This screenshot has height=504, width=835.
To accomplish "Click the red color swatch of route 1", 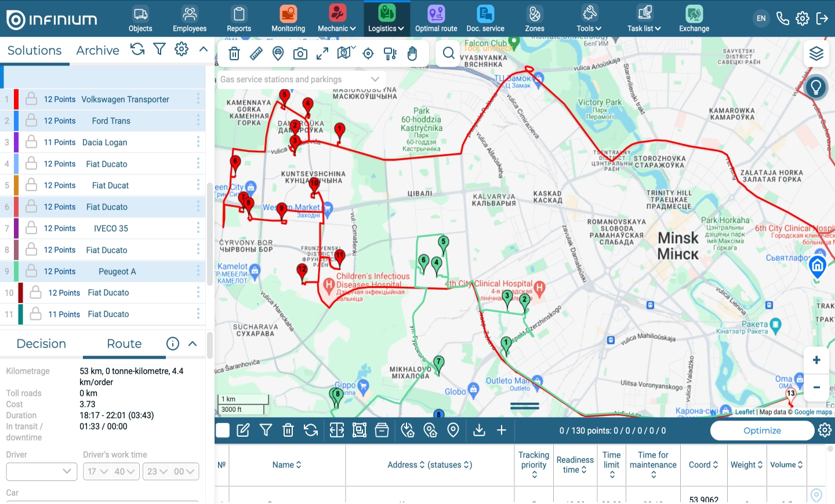I will click(x=16, y=99).
